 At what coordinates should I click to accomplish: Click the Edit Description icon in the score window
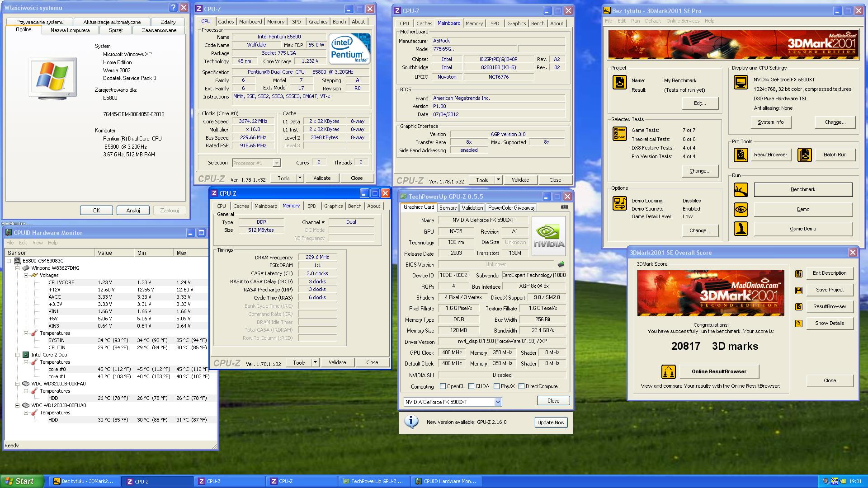tap(799, 273)
